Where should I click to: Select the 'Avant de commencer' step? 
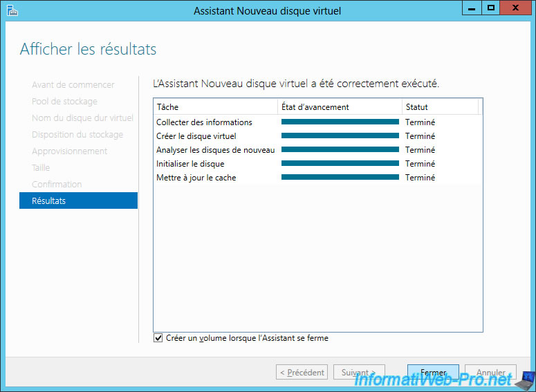73,85
